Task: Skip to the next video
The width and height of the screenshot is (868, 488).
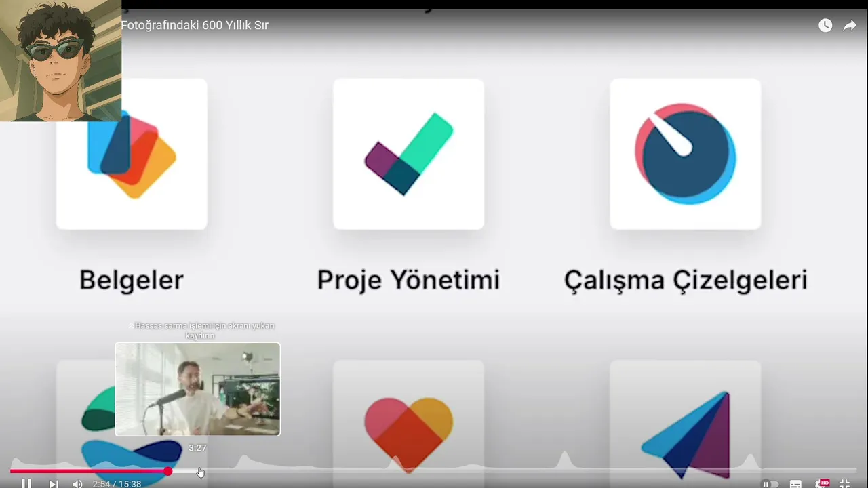Action: tap(53, 483)
